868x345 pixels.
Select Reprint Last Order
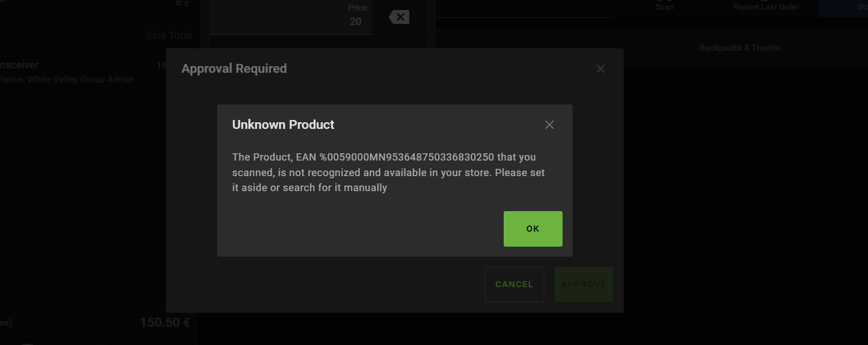click(x=766, y=7)
